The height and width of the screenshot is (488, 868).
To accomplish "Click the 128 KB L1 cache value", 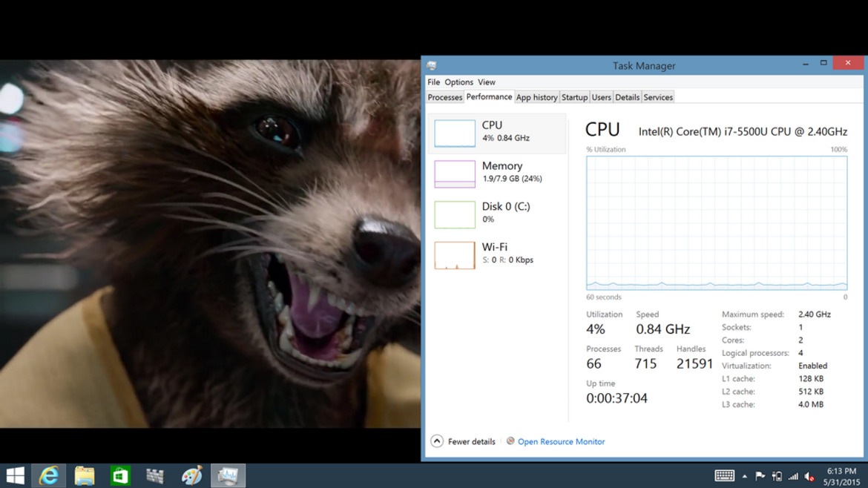I will click(x=811, y=379).
